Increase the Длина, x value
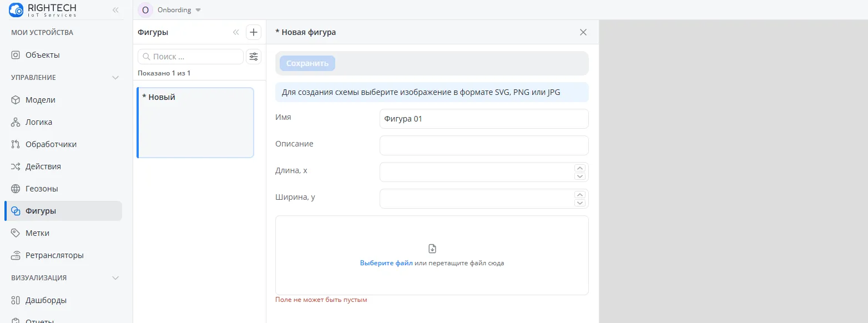This screenshot has width=868, height=323. 581,168
